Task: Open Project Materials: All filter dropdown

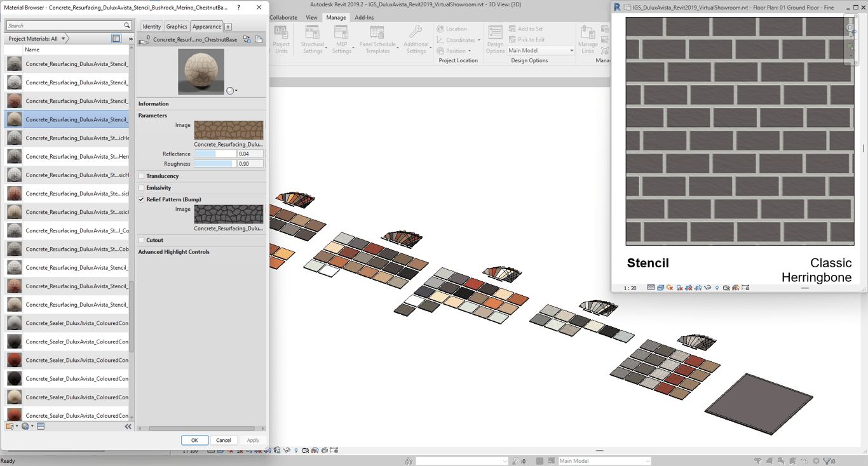Action: pyautogui.click(x=37, y=39)
